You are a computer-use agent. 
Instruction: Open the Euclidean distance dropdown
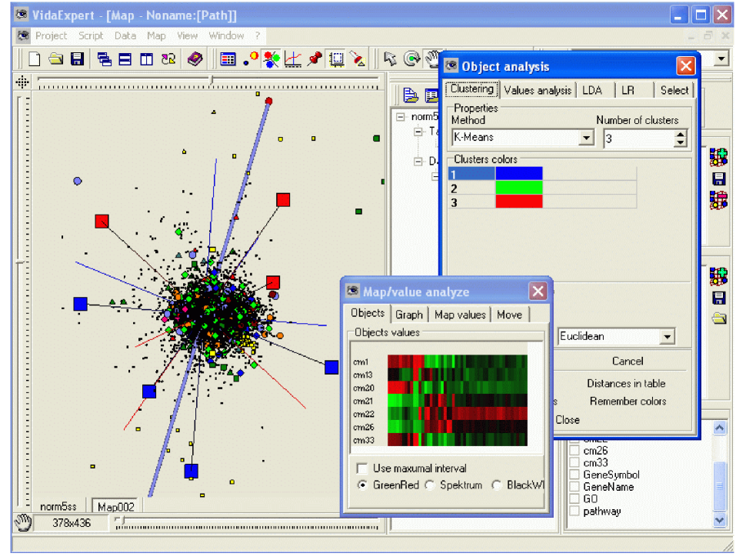click(x=666, y=337)
